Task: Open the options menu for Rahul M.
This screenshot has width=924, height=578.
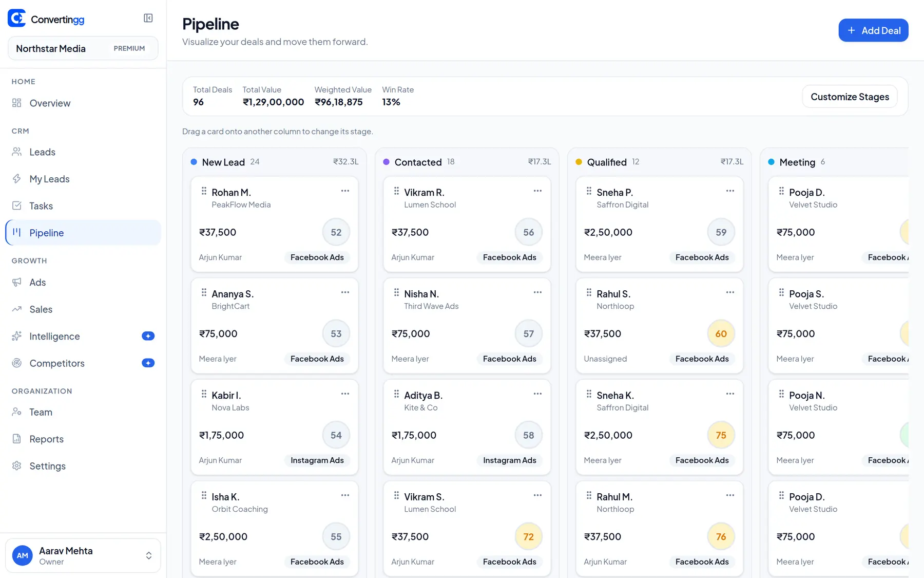Action: [730, 495]
